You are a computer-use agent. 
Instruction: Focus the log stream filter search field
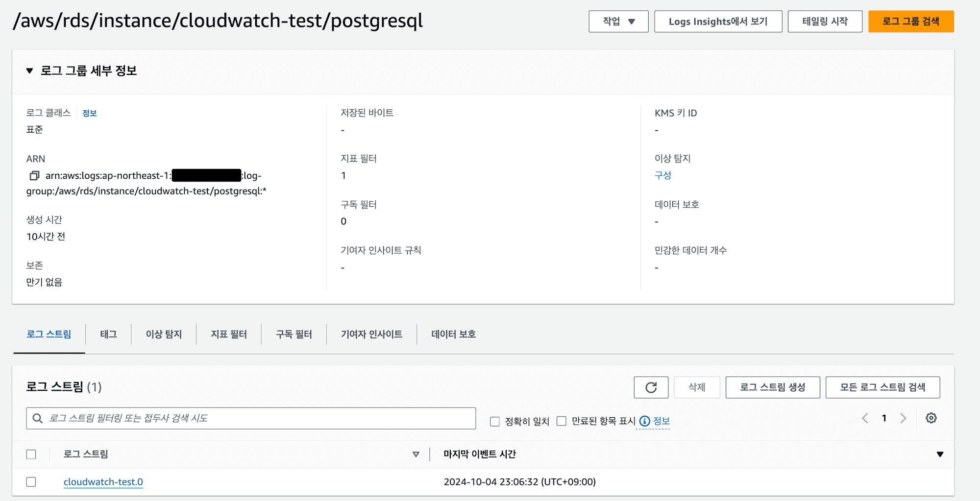(251, 418)
